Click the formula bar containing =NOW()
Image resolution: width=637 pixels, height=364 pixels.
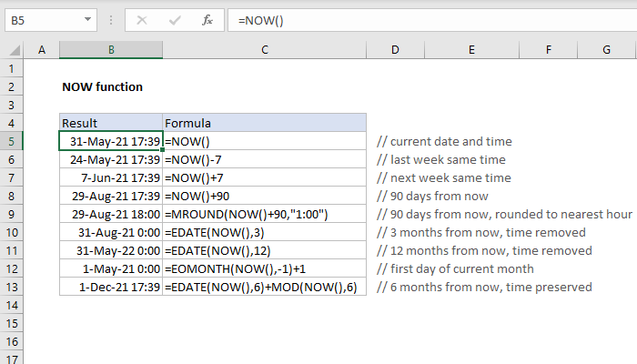coord(432,20)
